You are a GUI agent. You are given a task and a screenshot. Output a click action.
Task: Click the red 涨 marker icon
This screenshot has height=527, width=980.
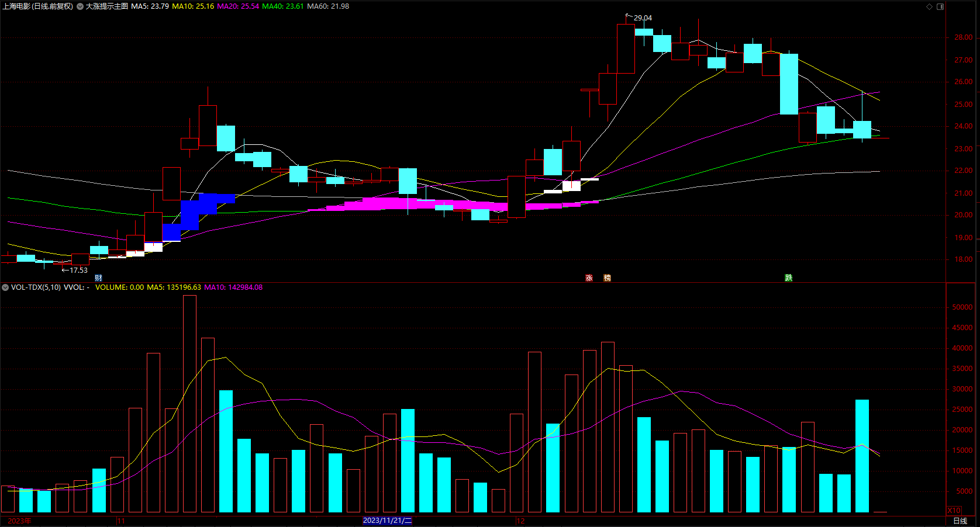click(589, 278)
